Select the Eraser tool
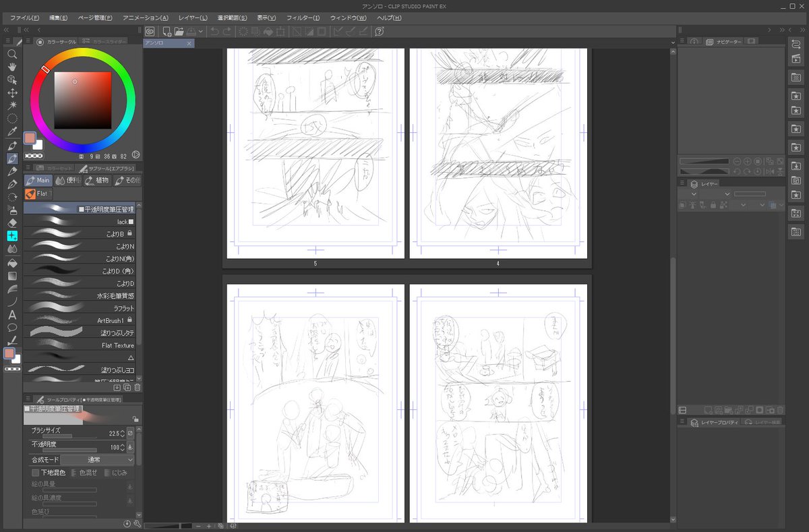Viewport: 809px width, 532px height. pos(12,223)
